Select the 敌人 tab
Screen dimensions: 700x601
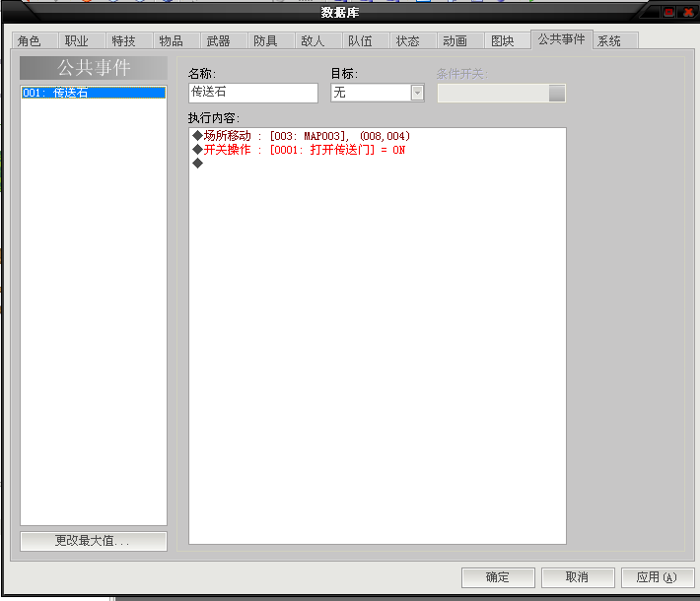pos(318,41)
